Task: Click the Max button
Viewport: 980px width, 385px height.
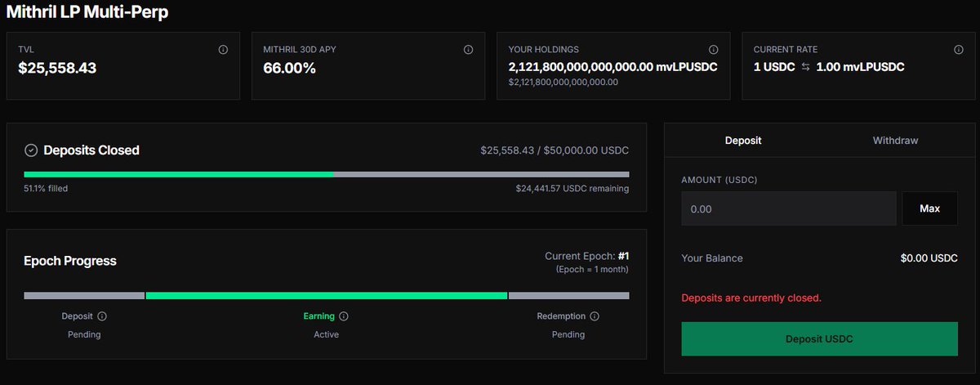Action: pos(929,209)
